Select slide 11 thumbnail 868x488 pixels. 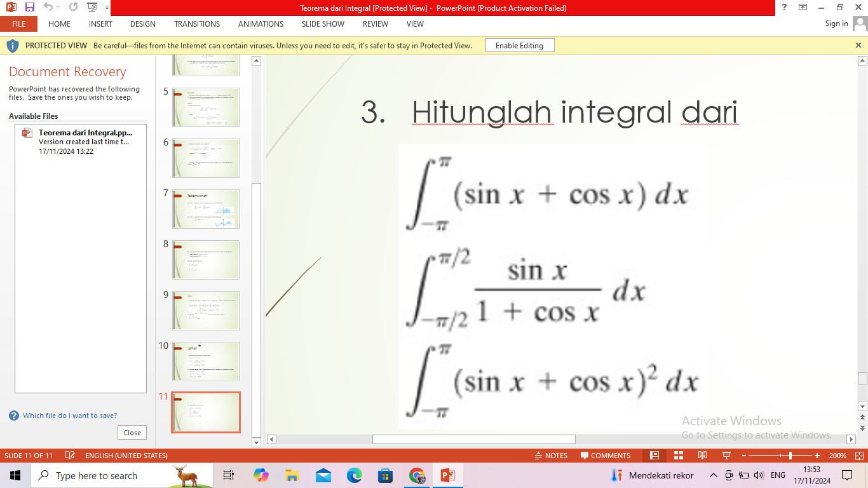pyautogui.click(x=206, y=412)
